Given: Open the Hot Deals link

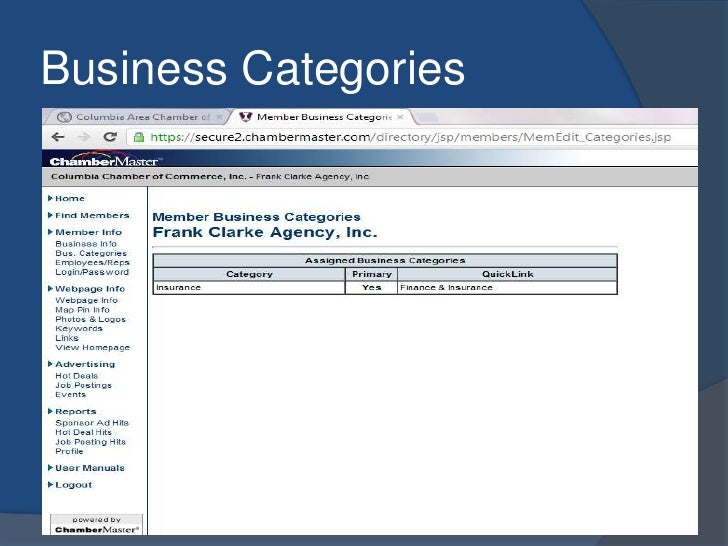Looking at the screenshot, I should [77, 376].
